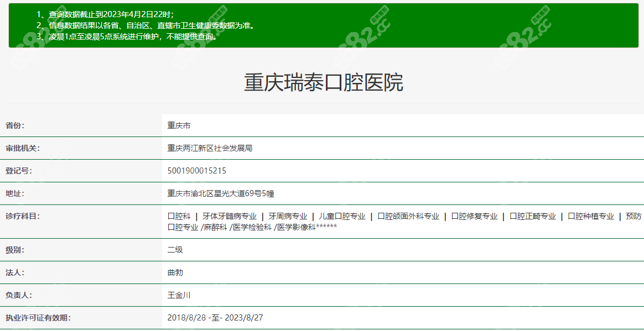Image resolution: width=644 pixels, height=331 pixels.
Task: Select the 诊疗科目 label
Action: [23, 216]
